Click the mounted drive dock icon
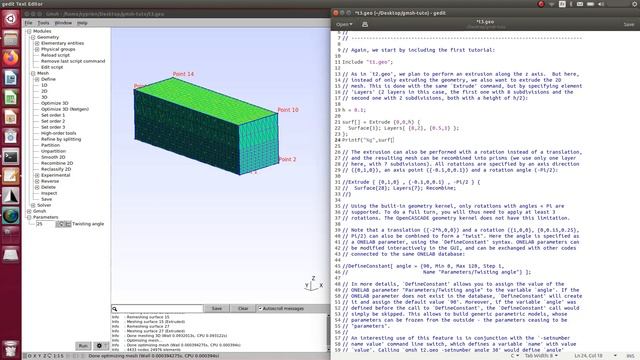This screenshot has width=640, height=360. click(x=11, y=255)
